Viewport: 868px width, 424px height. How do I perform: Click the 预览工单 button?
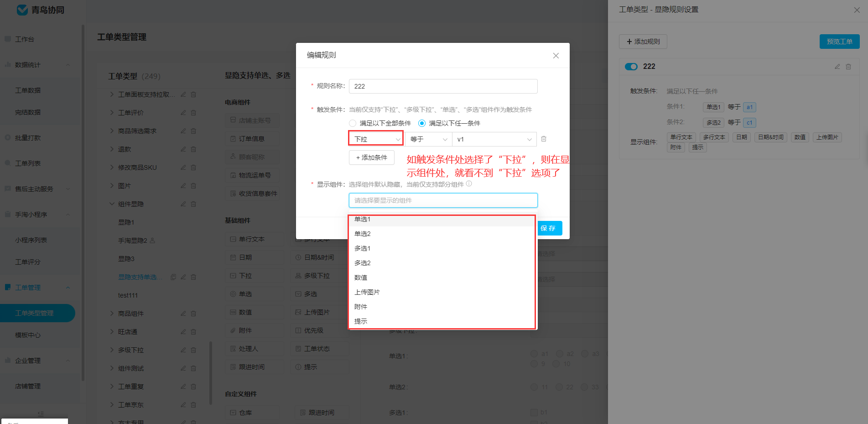click(x=840, y=42)
